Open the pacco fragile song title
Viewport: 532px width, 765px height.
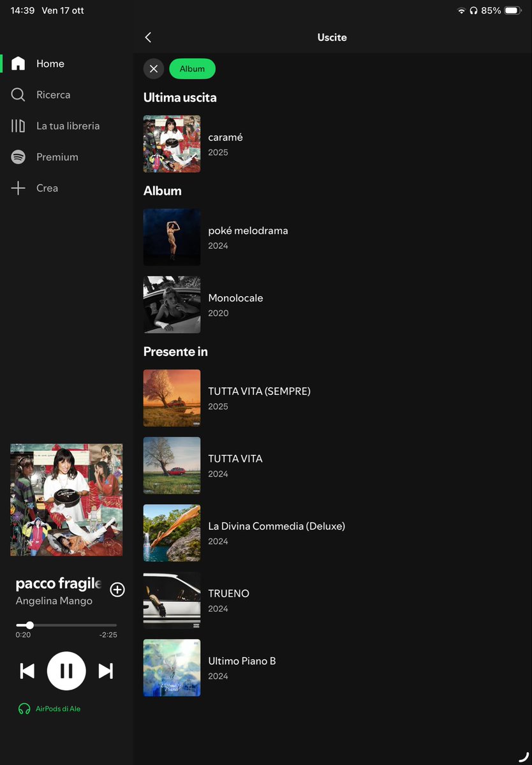[59, 583]
